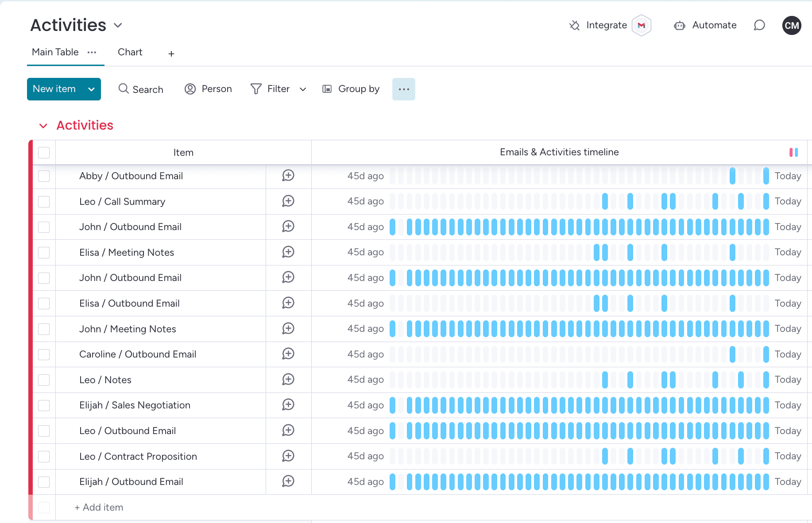Click the Automate robot icon
The image size is (812, 523).
tap(680, 26)
